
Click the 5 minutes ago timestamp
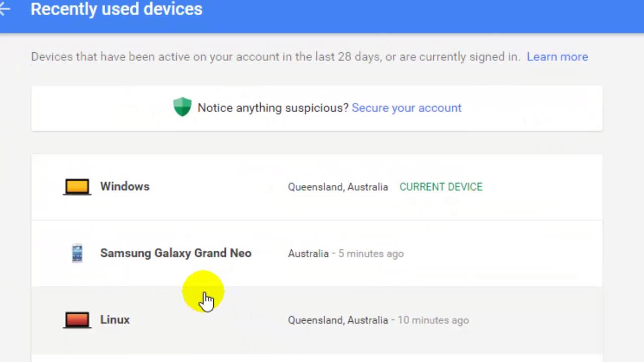(x=371, y=254)
